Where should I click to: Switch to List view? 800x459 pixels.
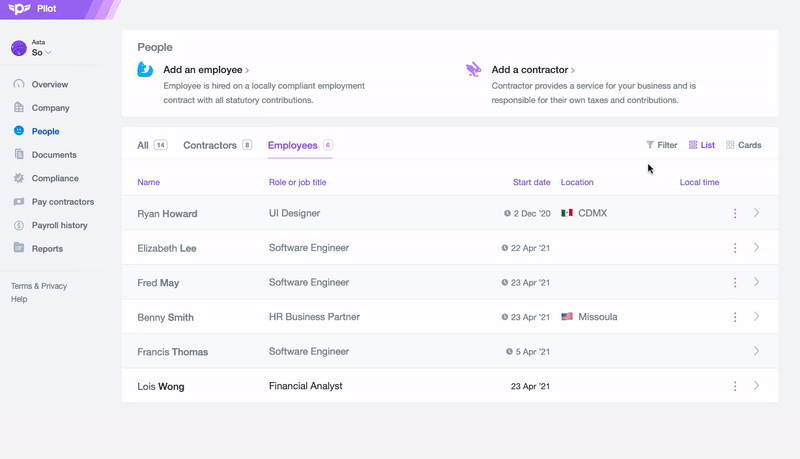702,145
